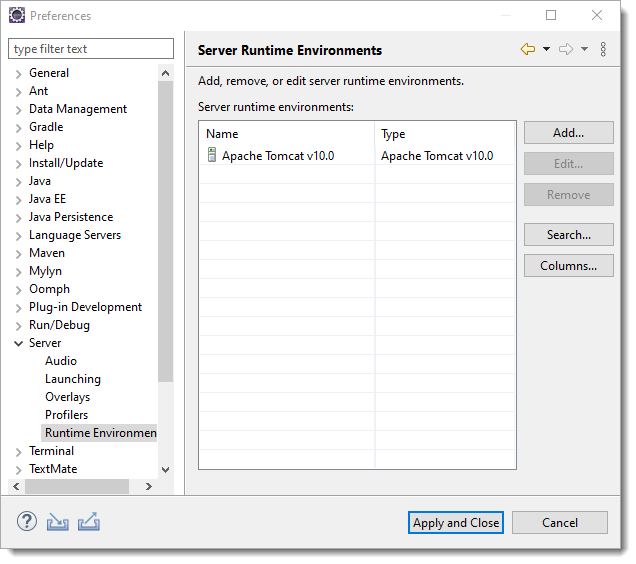Select the Language Servers category

point(75,235)
